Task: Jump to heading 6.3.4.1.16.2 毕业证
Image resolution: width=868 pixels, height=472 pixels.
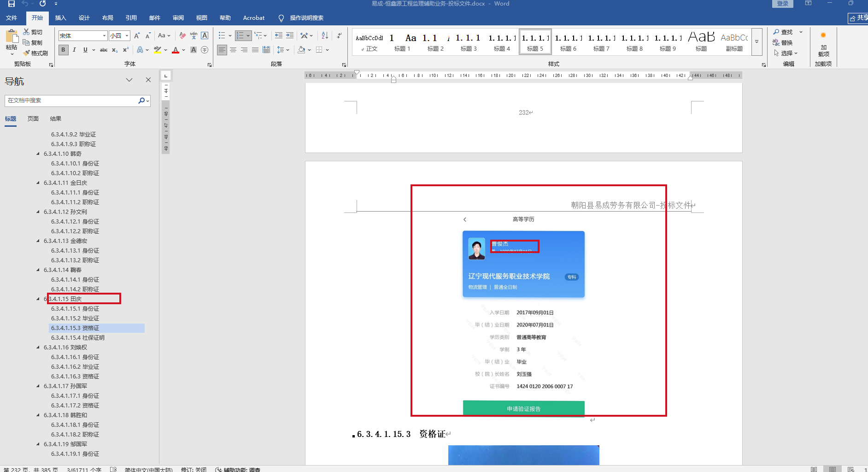Action: click(x=75, y=366)
